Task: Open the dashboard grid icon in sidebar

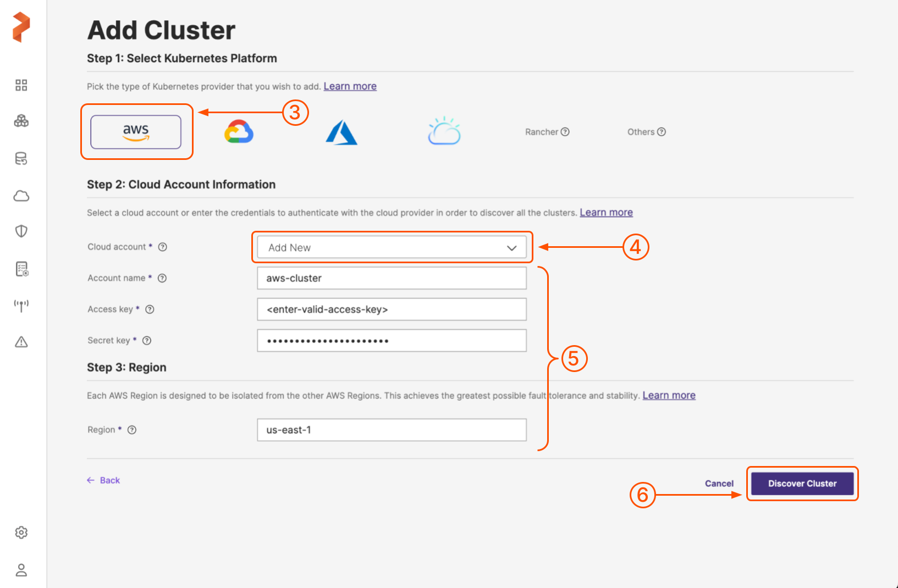Action: [21, 85]
